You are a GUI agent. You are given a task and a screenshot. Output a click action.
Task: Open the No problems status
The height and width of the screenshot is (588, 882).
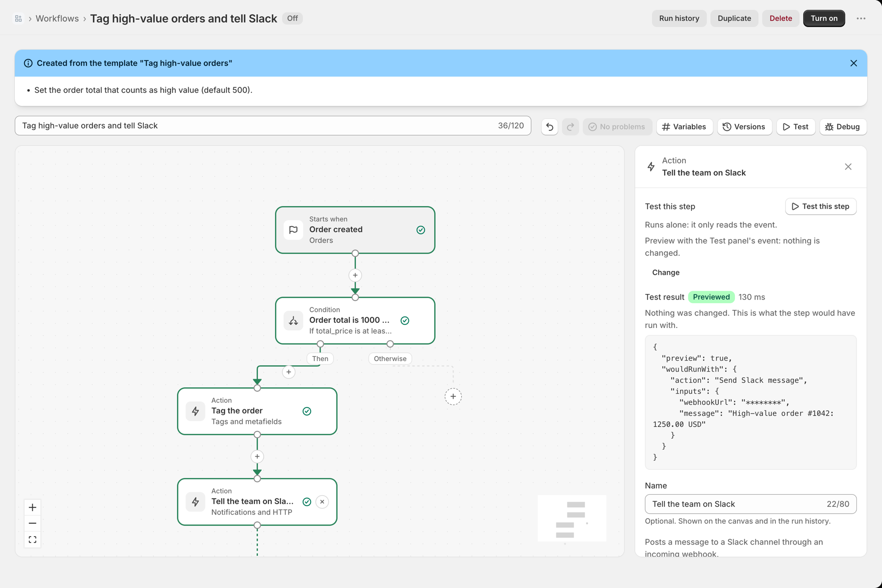[617, 127]
